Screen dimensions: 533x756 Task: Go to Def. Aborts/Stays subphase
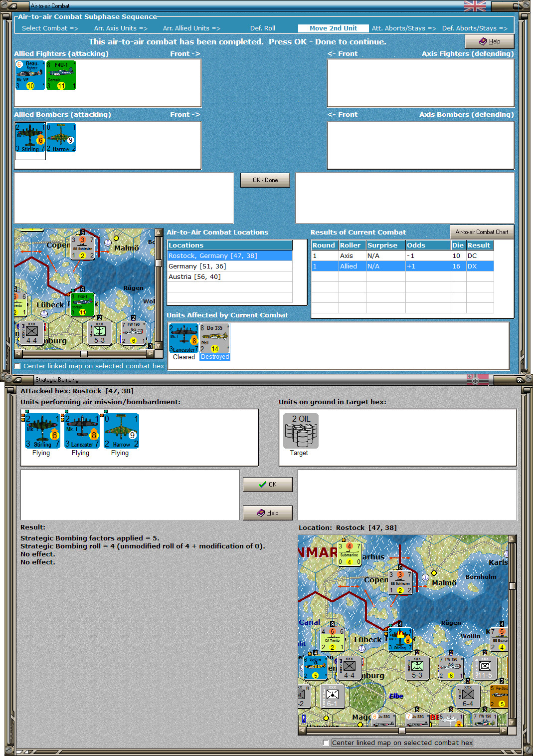click(x=475, y=28)
